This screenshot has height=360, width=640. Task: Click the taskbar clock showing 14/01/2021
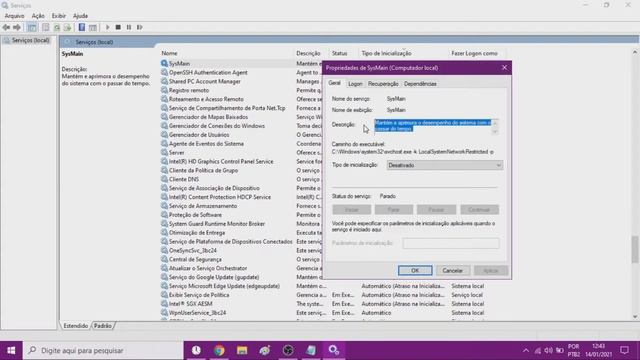click(x=599, y=351)
